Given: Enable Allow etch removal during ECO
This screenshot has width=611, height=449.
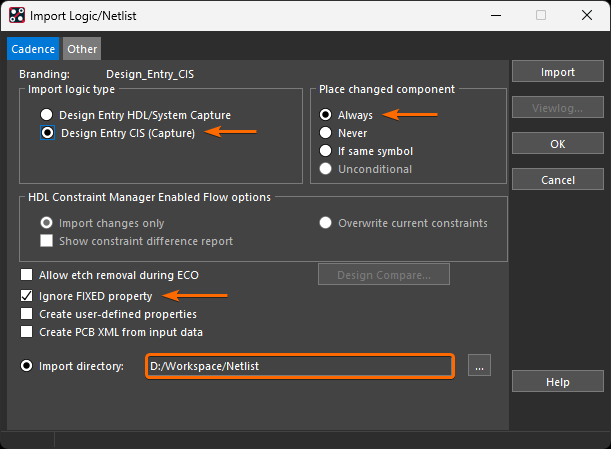Looking at the screenshot, I should point(28,274).
